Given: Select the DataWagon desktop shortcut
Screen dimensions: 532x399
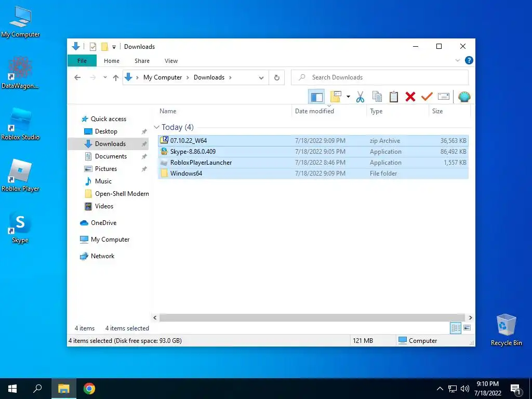Looking at the screenshot, I should tap(20, 73).
